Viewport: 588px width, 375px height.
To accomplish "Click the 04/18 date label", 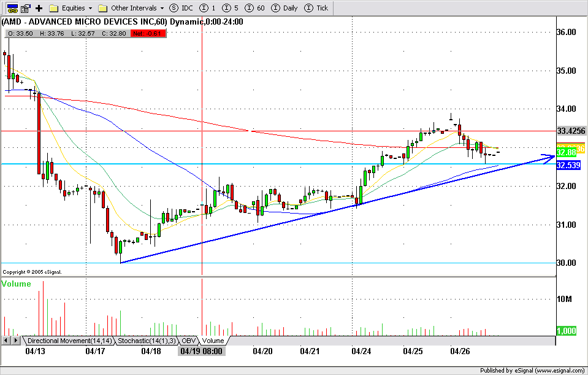I will pos(151,351).
